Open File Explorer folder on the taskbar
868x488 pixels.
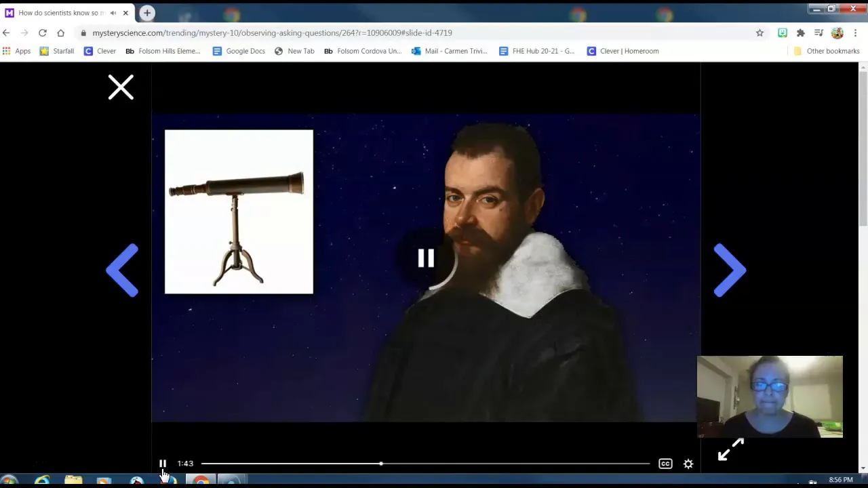(73, 481)
